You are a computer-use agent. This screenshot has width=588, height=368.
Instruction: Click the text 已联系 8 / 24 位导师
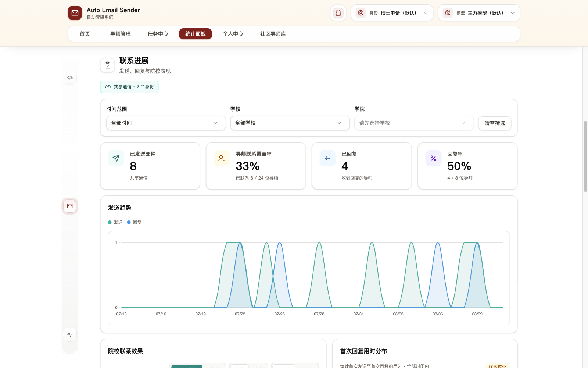point(257,178)
